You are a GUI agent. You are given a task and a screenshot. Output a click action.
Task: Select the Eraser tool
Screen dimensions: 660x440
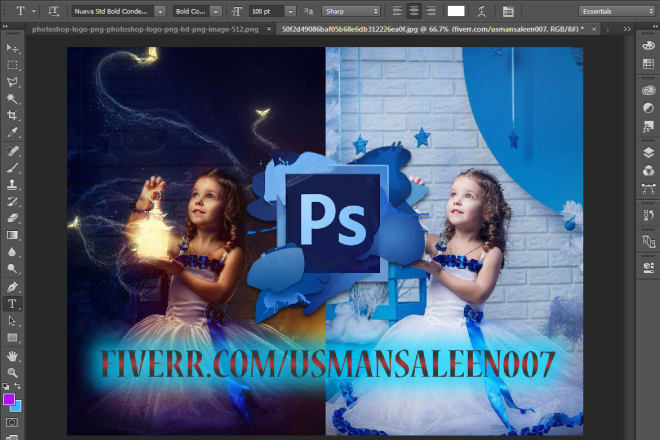[x=12, y=218]
